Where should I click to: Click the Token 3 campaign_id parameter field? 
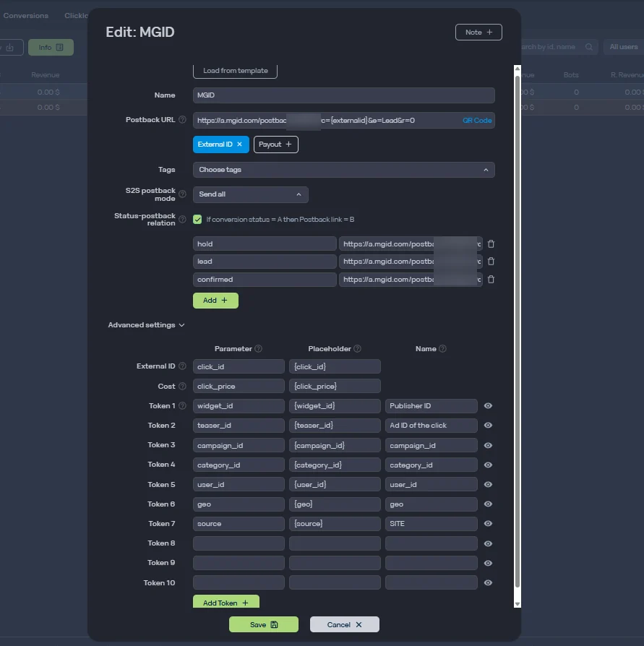coord(239,445)
